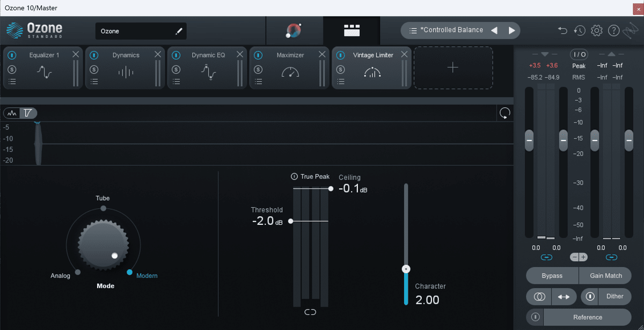Viewport: 644px width, 330px height.
Task: Click the Character slider handle
Action: (x=406, y=269)
